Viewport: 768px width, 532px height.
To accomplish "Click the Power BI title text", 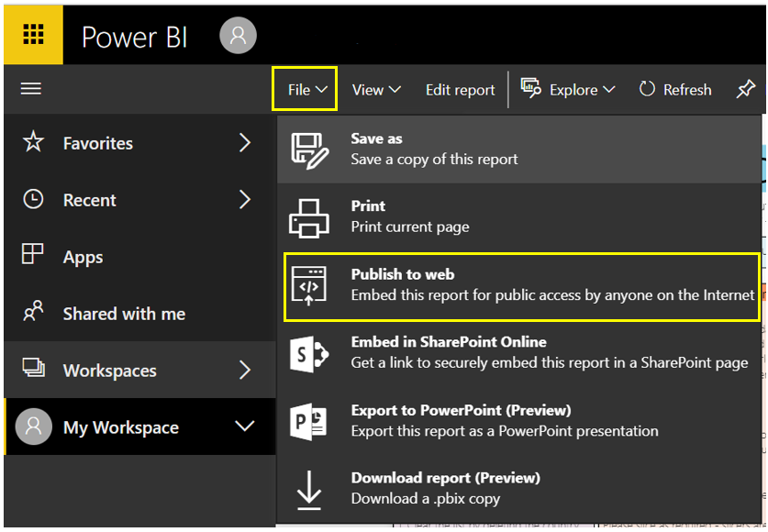I will [x=135, y=38].
